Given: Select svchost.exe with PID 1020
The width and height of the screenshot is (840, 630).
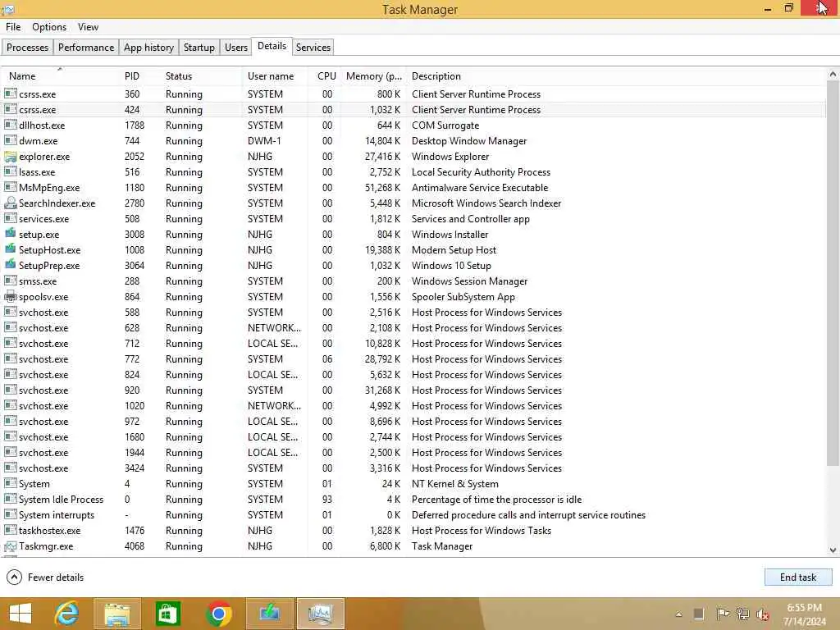Looking at the screenshot, I should click(x=413, y=406).
